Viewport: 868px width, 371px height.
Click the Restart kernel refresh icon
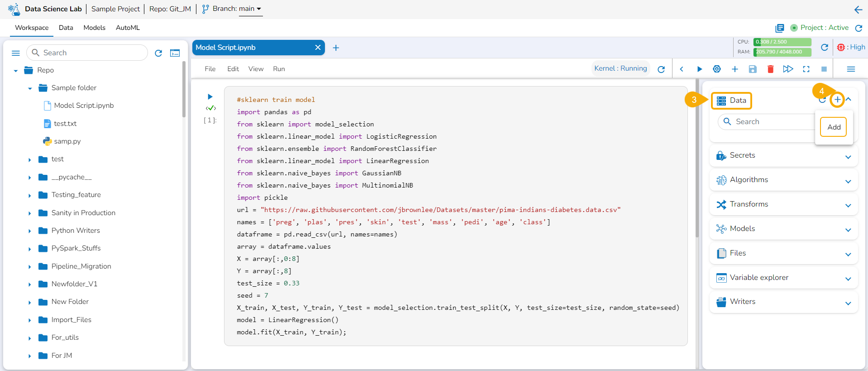point(661,69)
